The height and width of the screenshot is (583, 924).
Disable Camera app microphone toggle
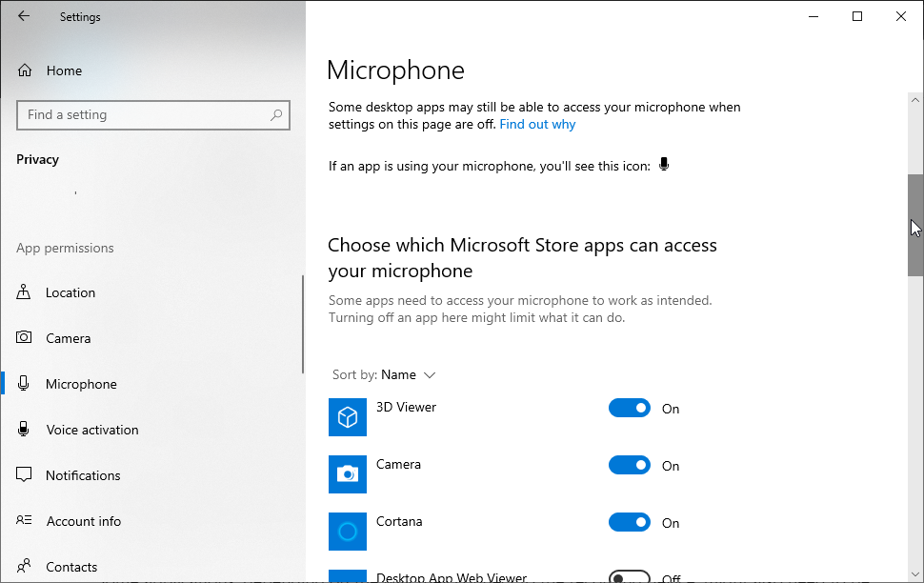coord(630,466)
